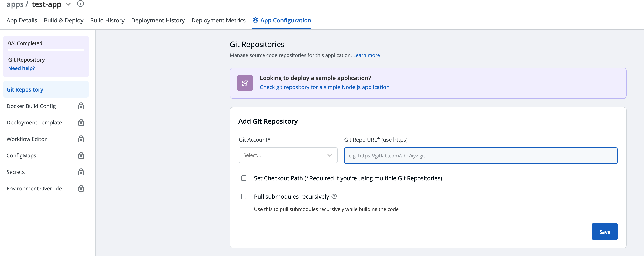The width and height of the screenshot is (644, 256).
Task: Expand the test-app name dropdown chevron
Action: [x=68, y=4]
